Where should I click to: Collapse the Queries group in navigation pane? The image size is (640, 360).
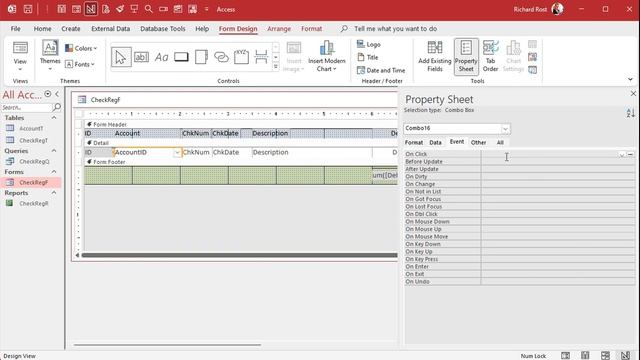tap(54, 151)
